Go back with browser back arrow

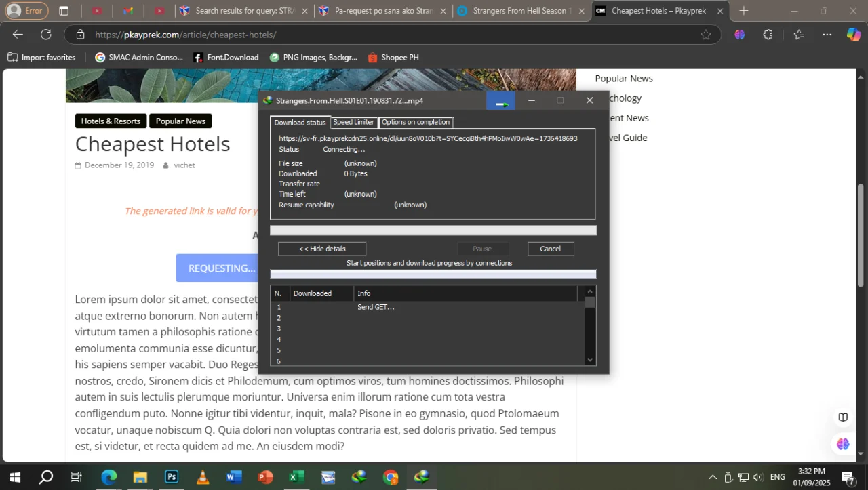18,35
